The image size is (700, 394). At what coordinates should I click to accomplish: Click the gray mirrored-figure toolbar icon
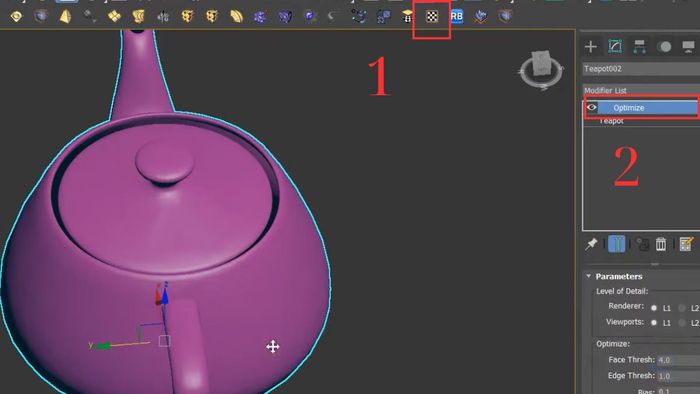[163, 17]
